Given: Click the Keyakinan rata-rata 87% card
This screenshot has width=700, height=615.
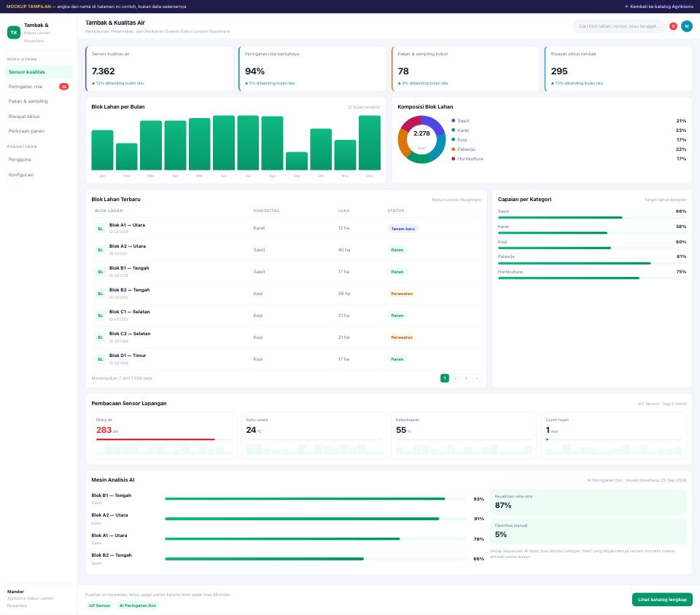Looking at the screenshot, I should (588, 502).
